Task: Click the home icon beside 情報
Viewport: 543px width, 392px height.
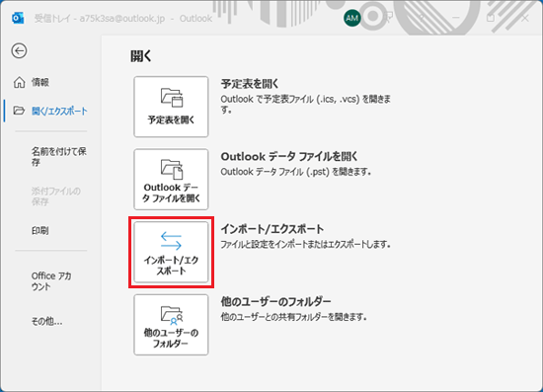Action: click(x=19, y=82)
